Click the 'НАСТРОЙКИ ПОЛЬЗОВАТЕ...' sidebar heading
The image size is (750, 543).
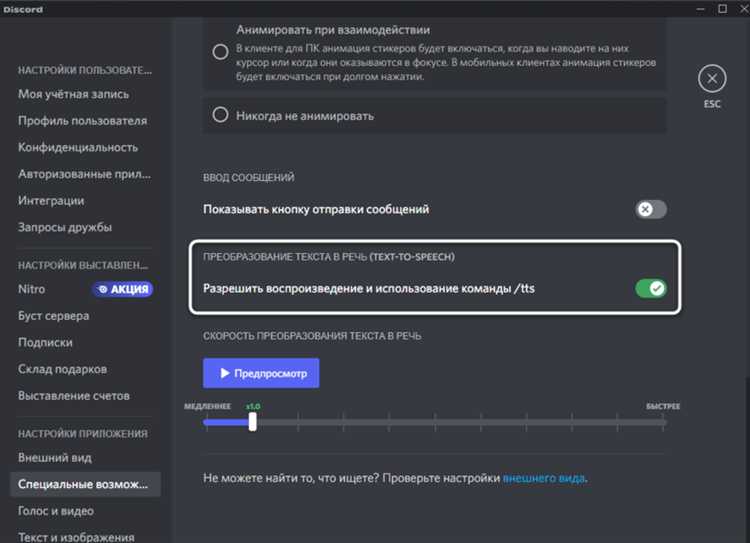coord(85,70)
